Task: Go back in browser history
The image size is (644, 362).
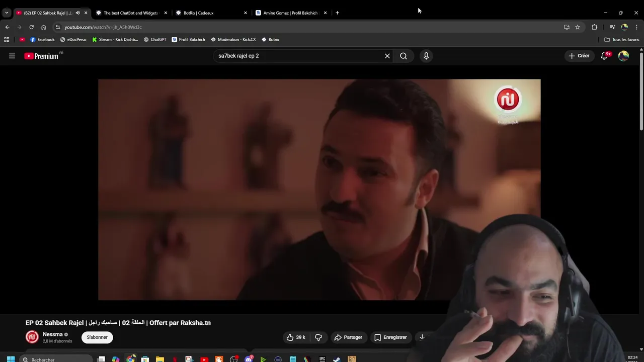Action: [x=7, y=27]
